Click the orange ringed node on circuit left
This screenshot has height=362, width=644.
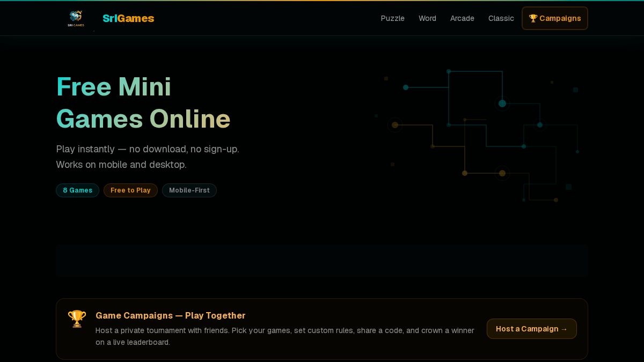click(x=395, y=125)
